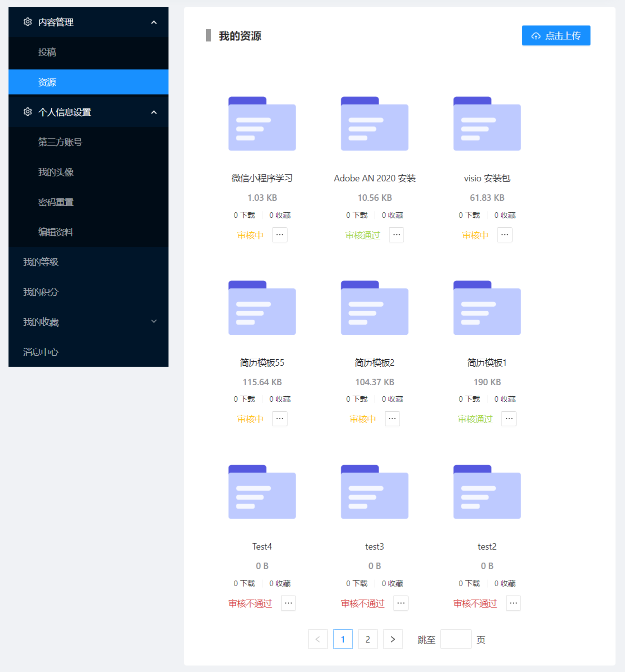
Task: Go to page 2
Action: 368,639
